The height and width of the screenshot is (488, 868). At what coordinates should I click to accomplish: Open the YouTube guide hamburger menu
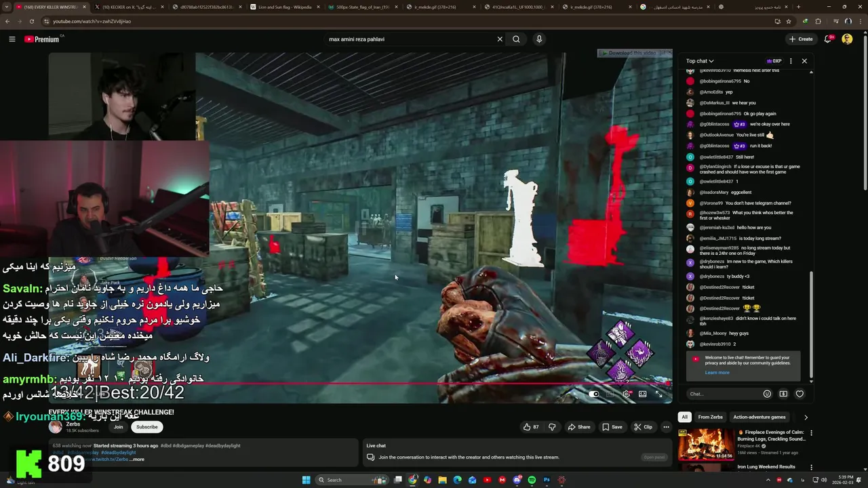pyautogui.click(x=12, y=39)
